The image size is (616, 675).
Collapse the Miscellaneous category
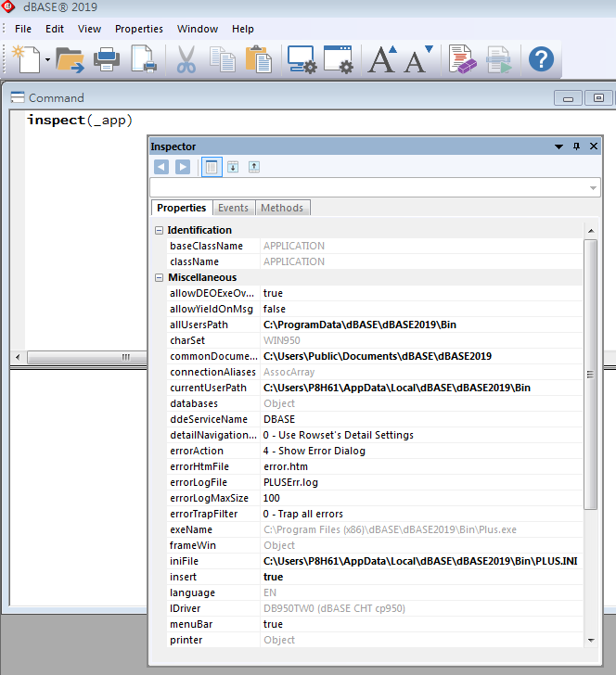pos(159,277)
